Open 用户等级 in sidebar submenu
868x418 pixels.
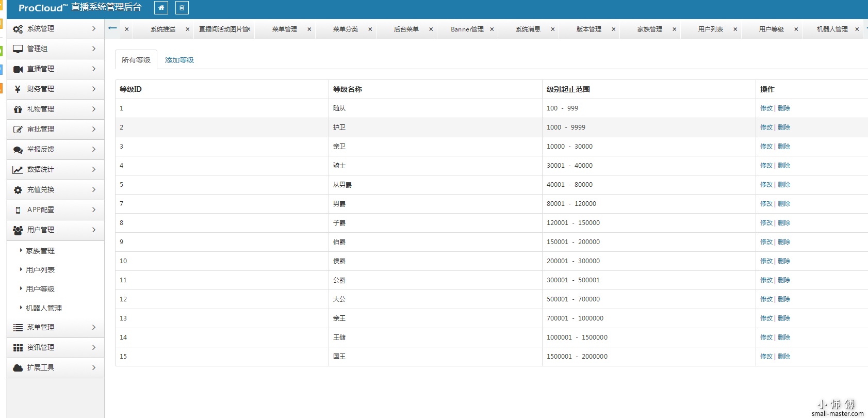click(x=40, y=289)
